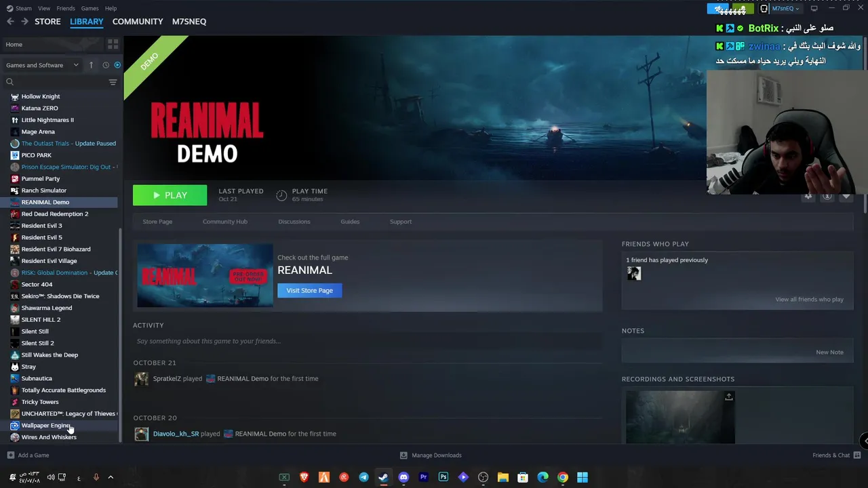Go to the STORE tab
The width and height of the screenshot is (868, 488).
(x=47, y=22)
